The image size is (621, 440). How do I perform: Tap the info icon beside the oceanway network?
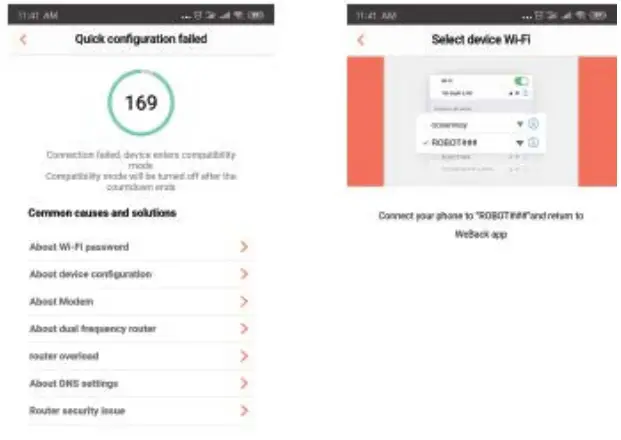click(x=534, y=125)
